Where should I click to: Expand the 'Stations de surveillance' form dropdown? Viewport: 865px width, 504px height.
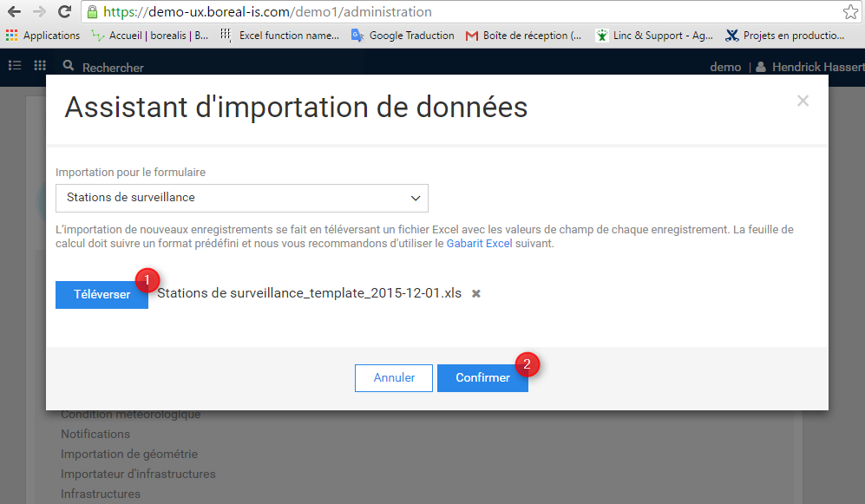[242, 198]
